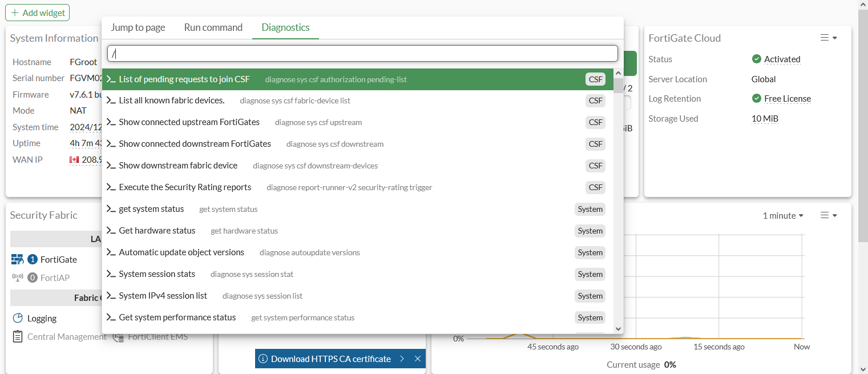Image resolution: width=868 pixels, height=374 pixels.
Task: Click the Central Management clipboard icon
Action: click(18, 336)
